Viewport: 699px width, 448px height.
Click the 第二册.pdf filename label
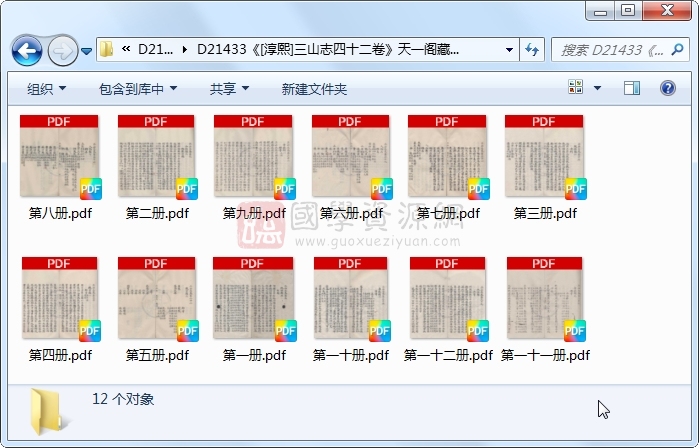coord(157,214)
